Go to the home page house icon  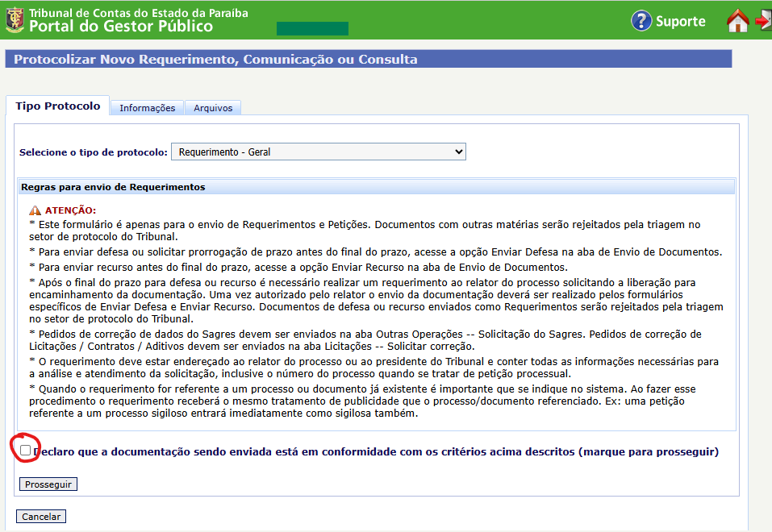point(737,21)
